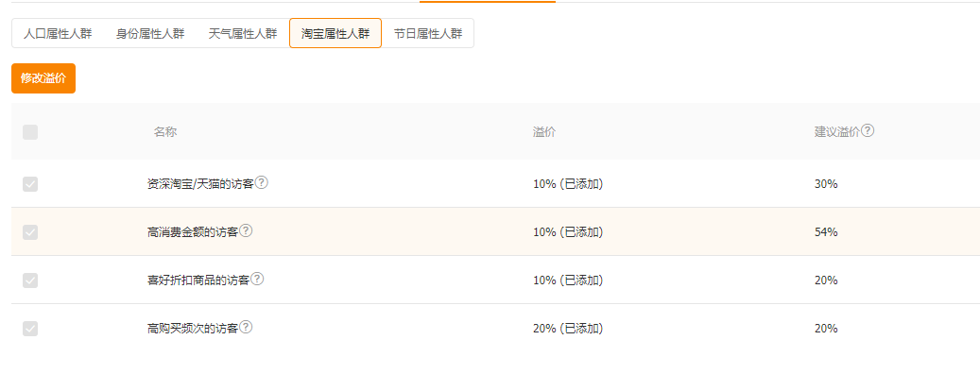Toggle checkbox for 高消费金额的访客 row
This screenshot has height=391, width=980.
[30, 232]
